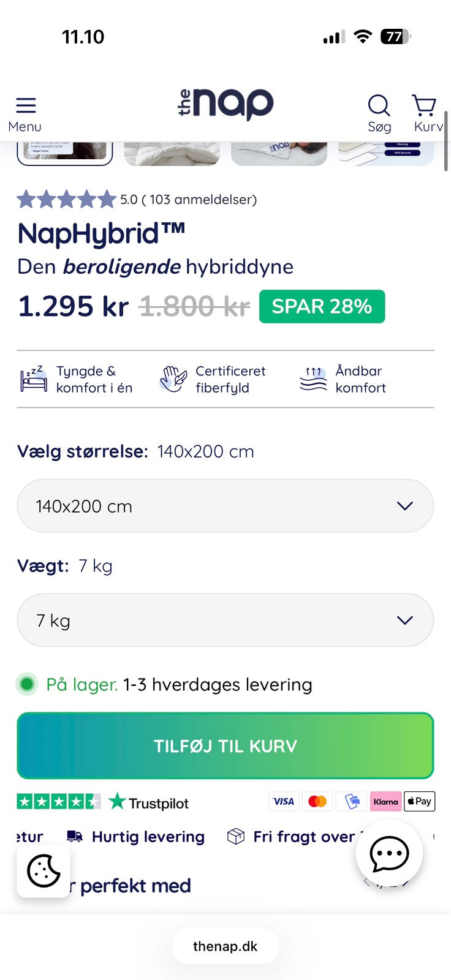
Task: Tap the Hurtig levering truck icon
Action: [75, 837]
